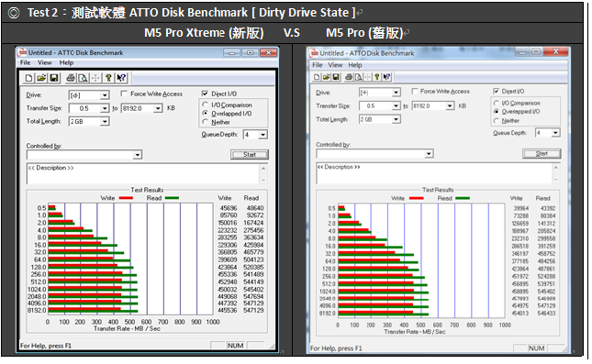Open Drive dropdown in right window
Image resolution: width=592 pixels, height=364 pixels.
coord(397,93)
